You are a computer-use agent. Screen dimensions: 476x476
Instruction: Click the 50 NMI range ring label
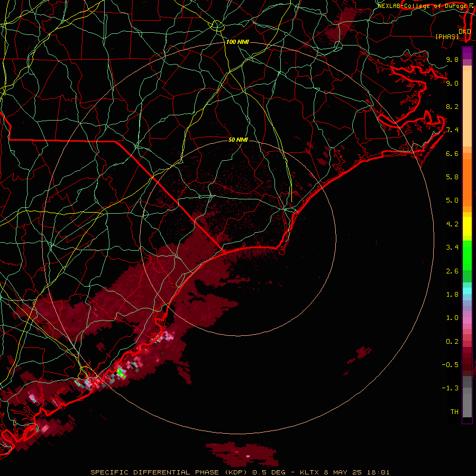239,140
